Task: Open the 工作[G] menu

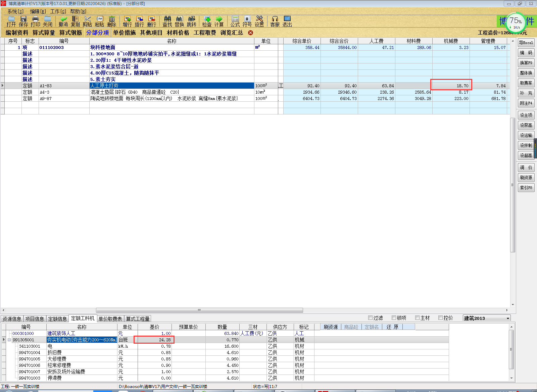Action: [58, 11]
